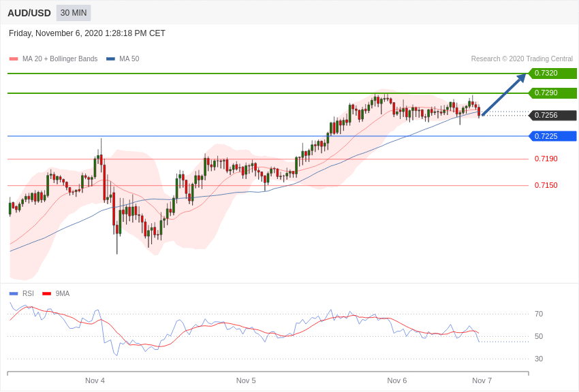Click the 0.7320 green resistance price tag
The height and width of the screenshot is (392, 579).
(x=552, y=73)
